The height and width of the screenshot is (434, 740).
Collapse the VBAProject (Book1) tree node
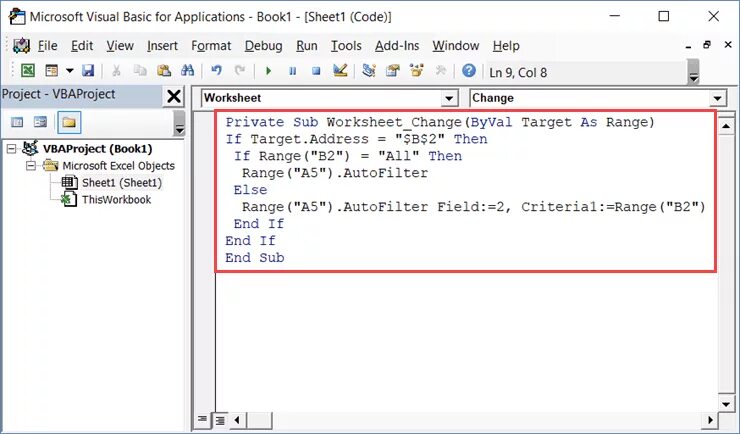(11, 149)
